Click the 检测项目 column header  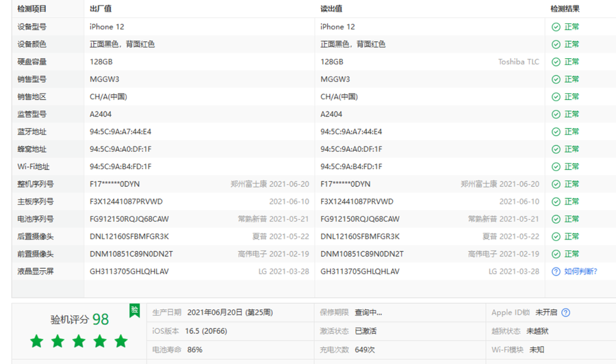31,9
